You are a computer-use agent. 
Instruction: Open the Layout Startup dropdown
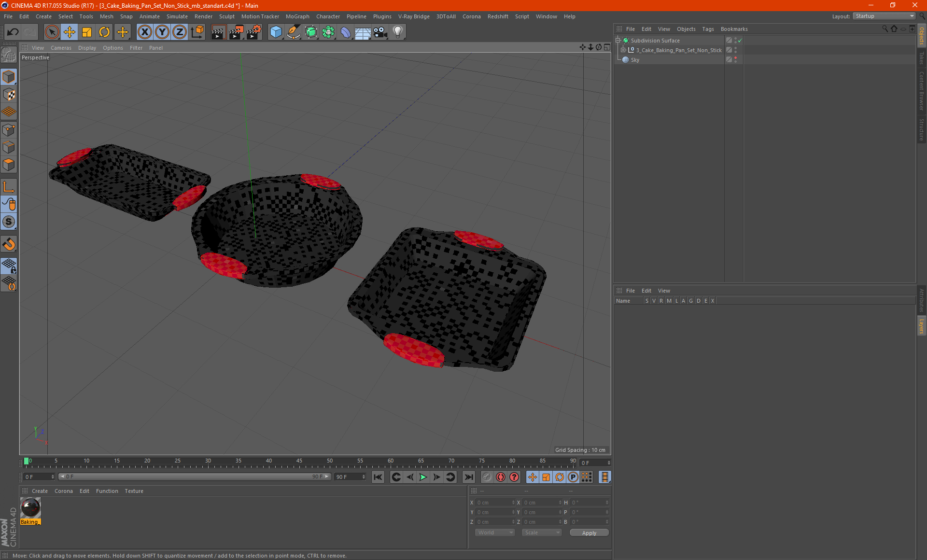click(x=884, y=16)
